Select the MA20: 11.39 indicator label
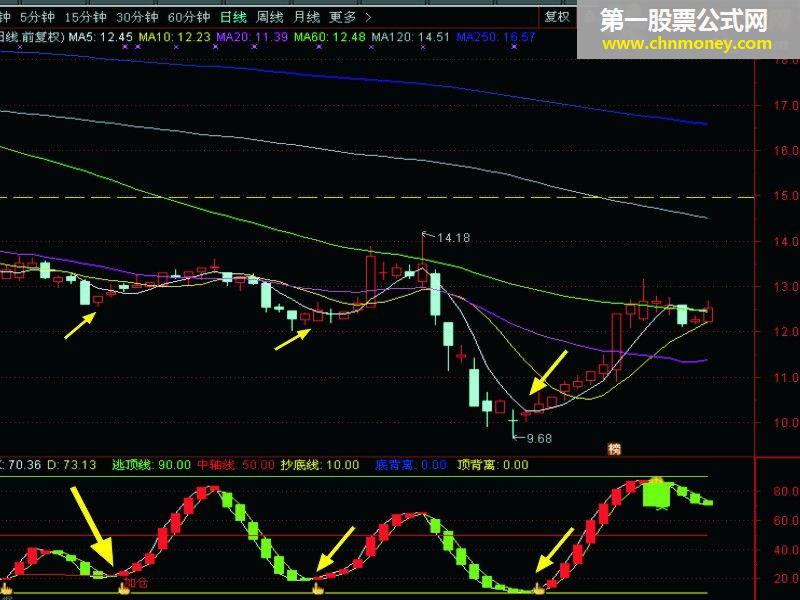Viewport: 800px width, 600px height. (x=252, y=37)
